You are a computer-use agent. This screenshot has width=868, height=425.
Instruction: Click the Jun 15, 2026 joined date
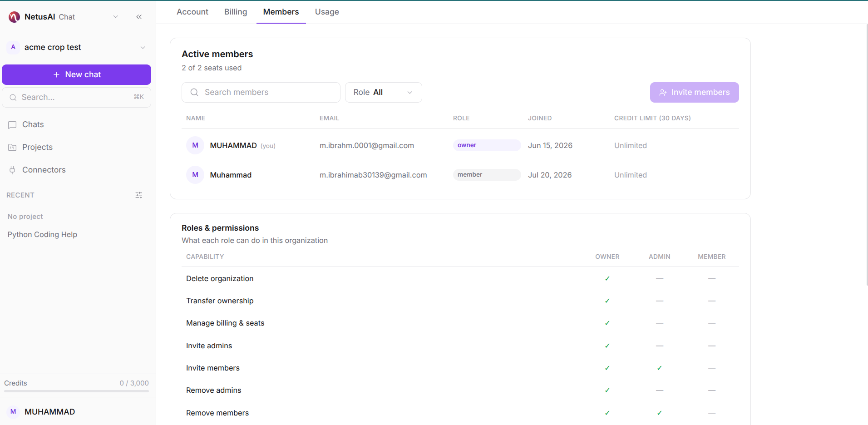(550, 145)
